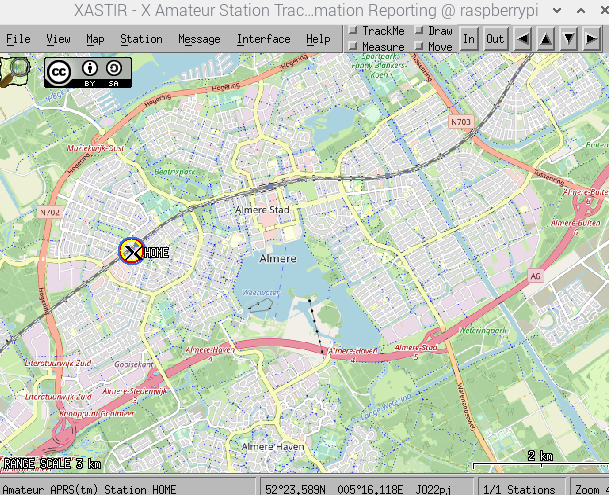This screenshot has height=495, width=609.
Task: Click the coordinates 52°23.589N status field
Action: point(366,488)
